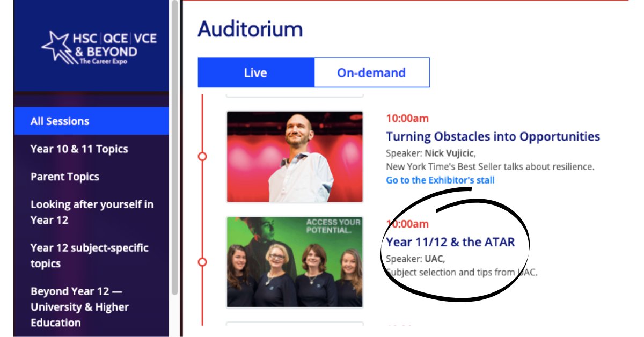The width and height of the screenshot is (644, 337).
Task: Open Turning Obstacles into Opportunities session
Action: tap(493, 136)
